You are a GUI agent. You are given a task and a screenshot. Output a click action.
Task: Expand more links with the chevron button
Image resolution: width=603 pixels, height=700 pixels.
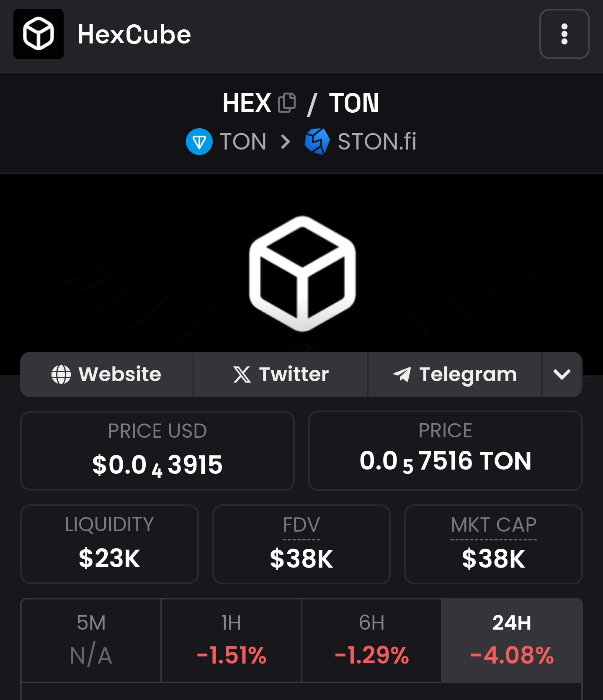click(x=562, y=375)
